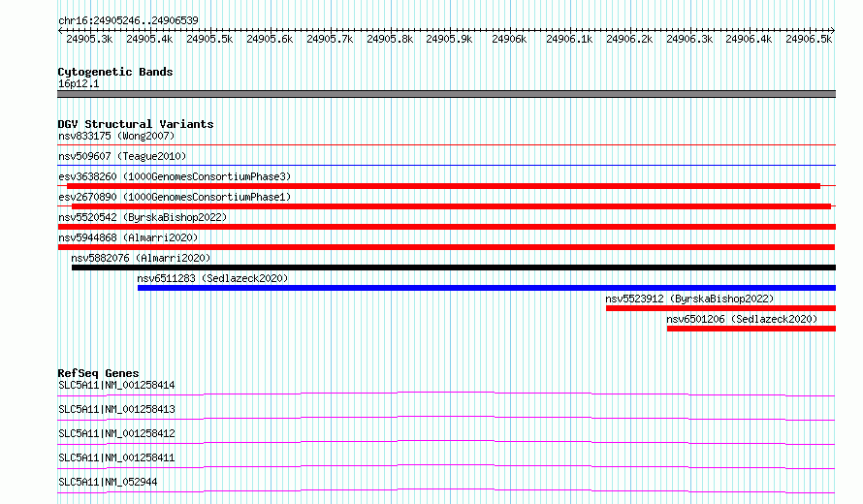Click the 24906.1k ruler tick label
Viewport: 863px width, 504px height.
(x=569, y=39)
